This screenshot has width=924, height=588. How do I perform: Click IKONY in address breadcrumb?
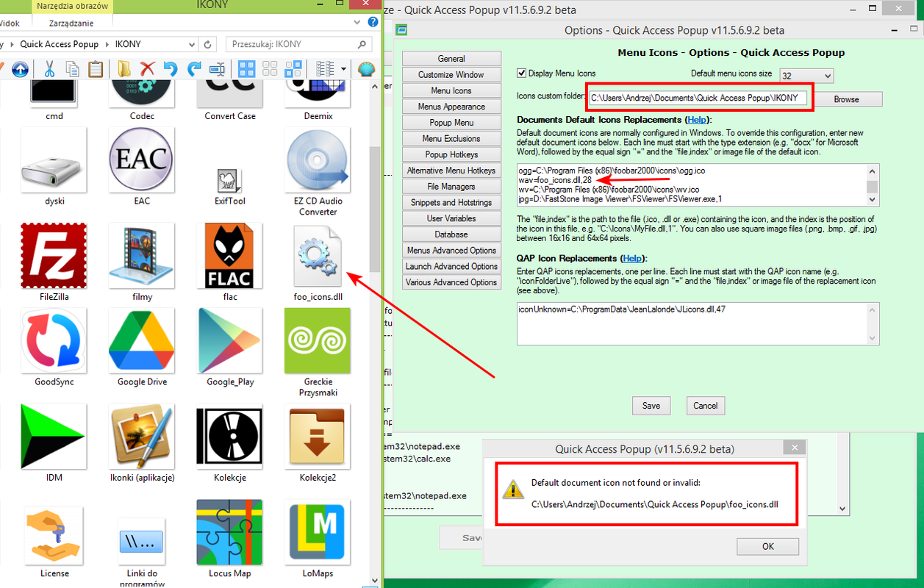(x=129, y=44)
